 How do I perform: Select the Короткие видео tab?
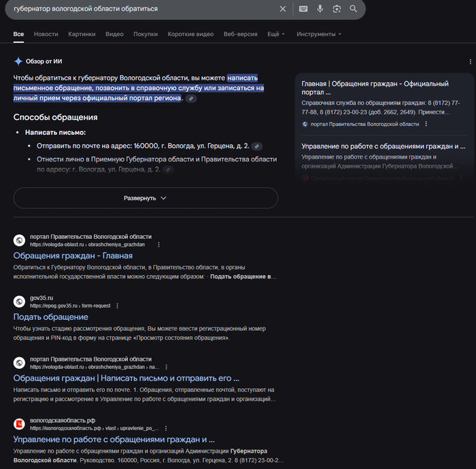(190, 34)
